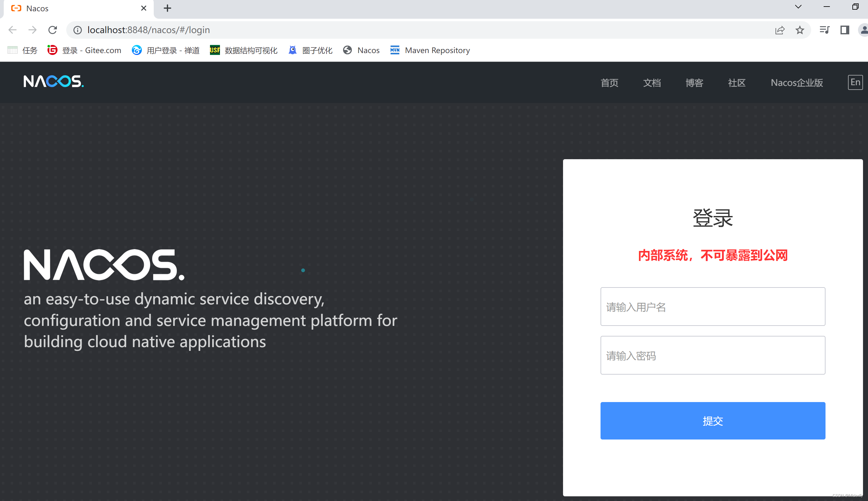Select the Nacos browser tab
Viewport: 868px width, 501px height.
pyautogui.click(x=78, y=9)
